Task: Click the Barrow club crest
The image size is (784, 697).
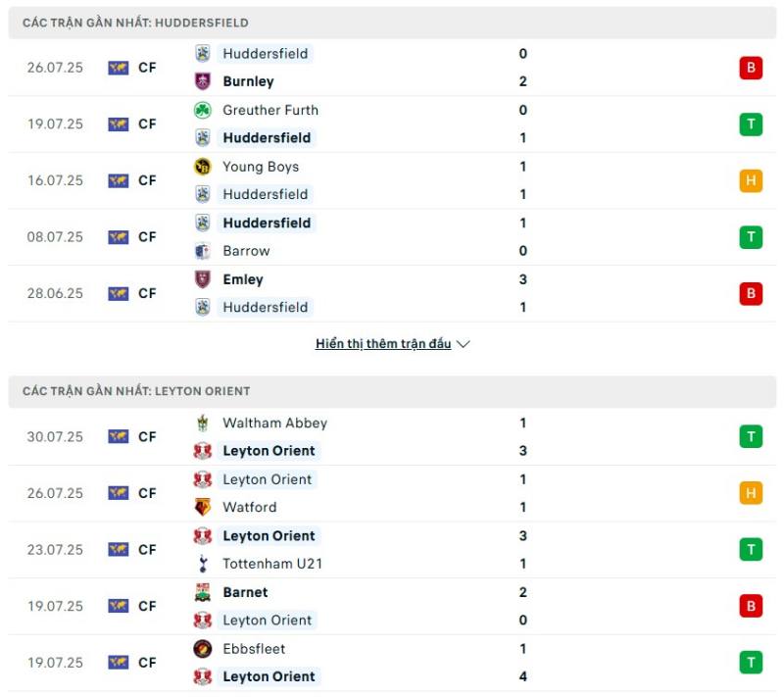Action: (x=203, y=251)
